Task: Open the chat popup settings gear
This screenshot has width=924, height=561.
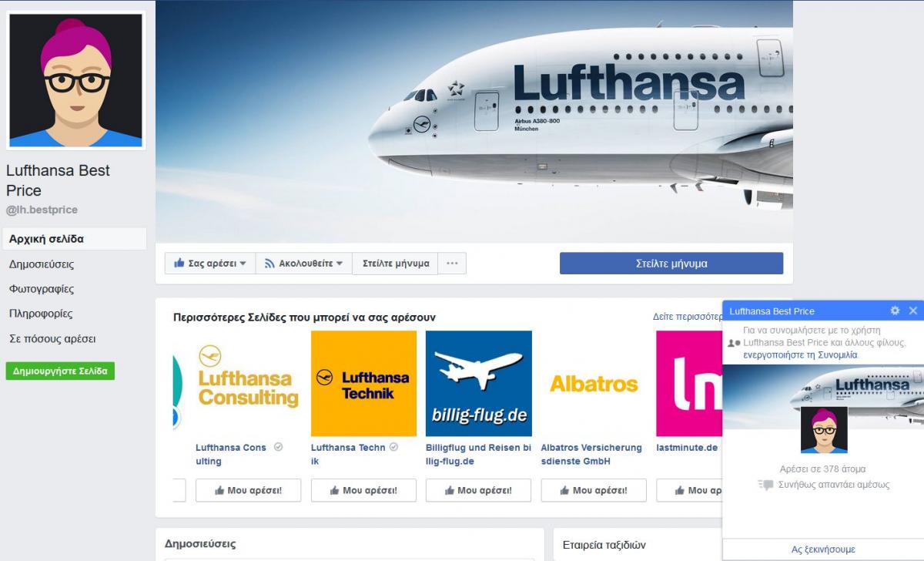Action: (895, 311)
